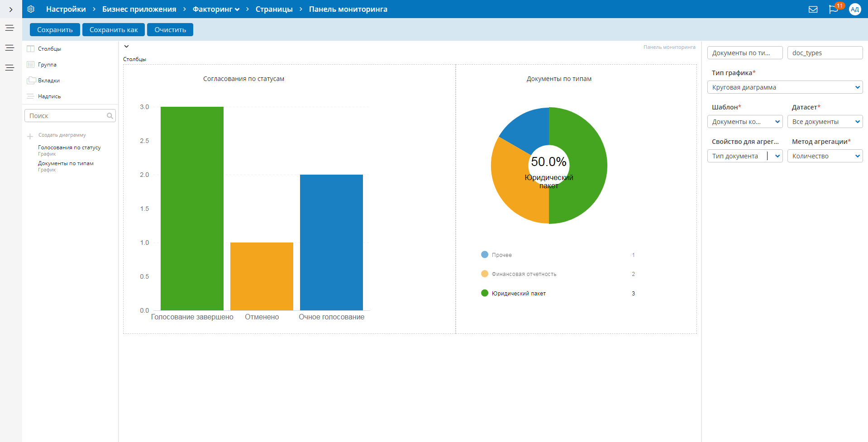Click the Сохранить button
The height and width of the screenshot is (442, 868).
[55, 30]
